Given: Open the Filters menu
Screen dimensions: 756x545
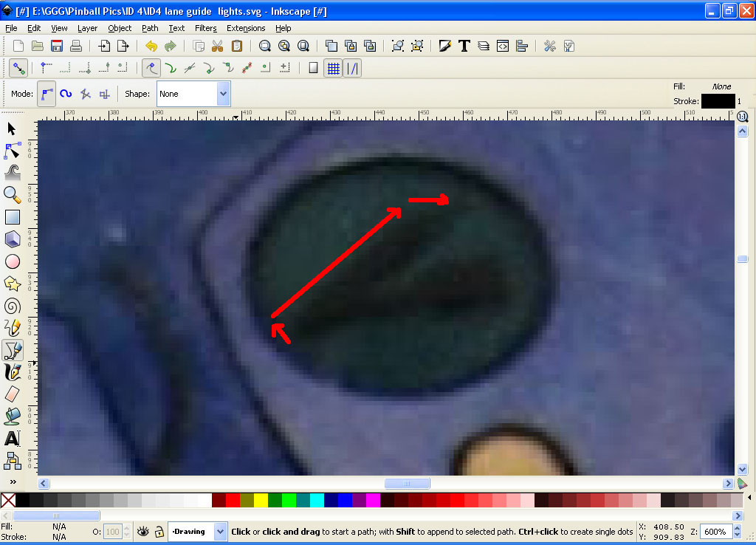Looking at the screenshot, I should (205, 28).
